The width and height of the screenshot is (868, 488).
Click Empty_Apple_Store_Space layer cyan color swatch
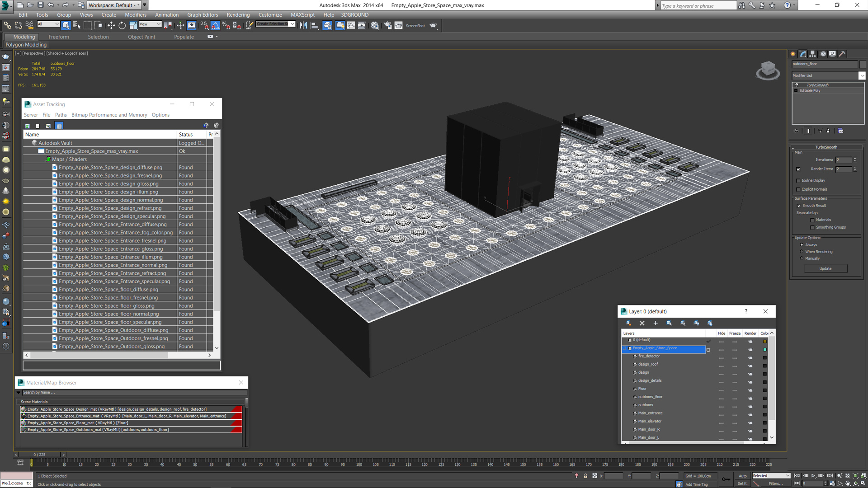[x=765, y=350]
